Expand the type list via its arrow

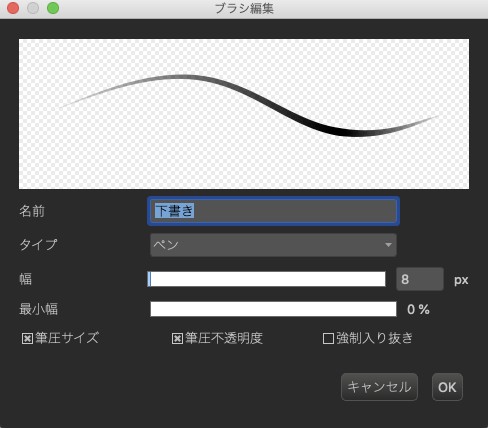[x=388, y=245]
